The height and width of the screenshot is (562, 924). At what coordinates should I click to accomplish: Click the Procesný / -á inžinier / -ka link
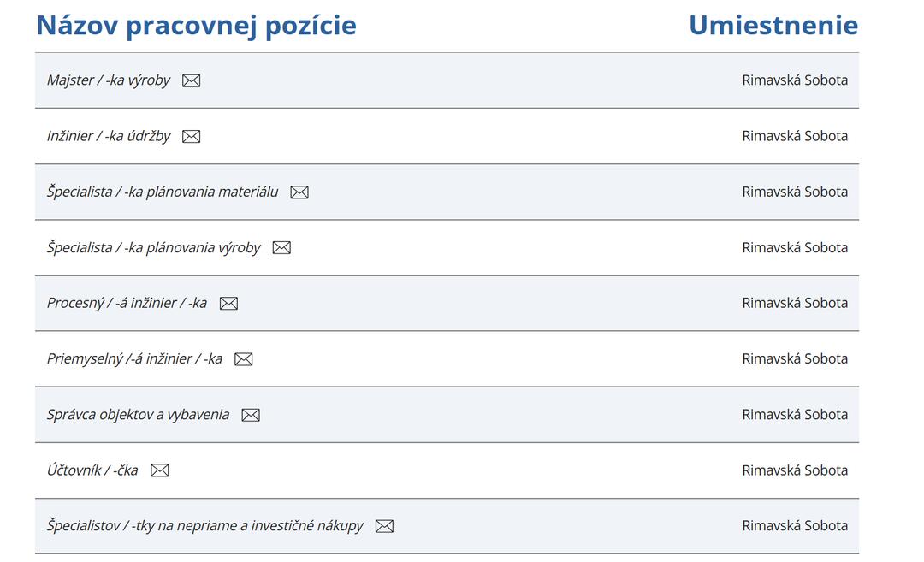pyautogui.click(x=127, y=303)
